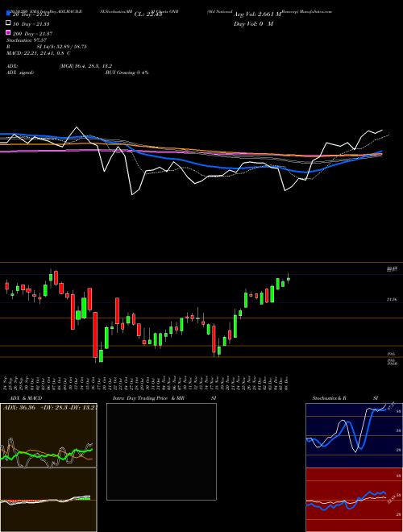Click the magenta 200 Day EMA legend swatch
This screenshot has width=403, height=532.
[x=8, y=32]
